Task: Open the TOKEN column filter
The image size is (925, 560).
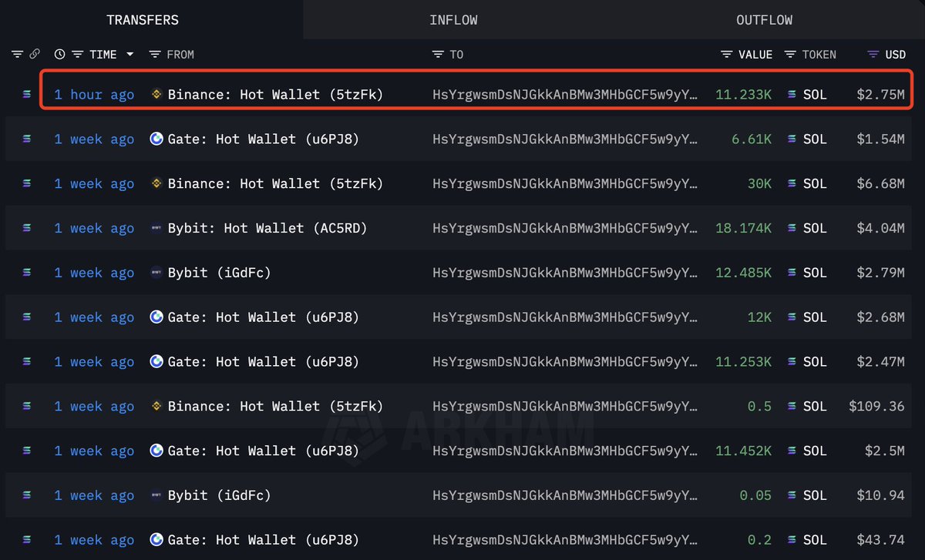Action: 790,55
